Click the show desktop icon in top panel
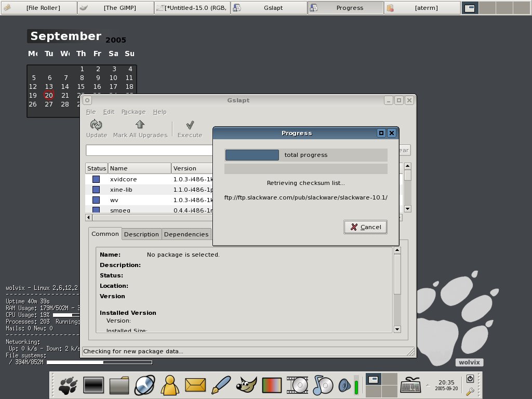The width and height of the screenshot is (532, 399). click(x=470, y=8)
